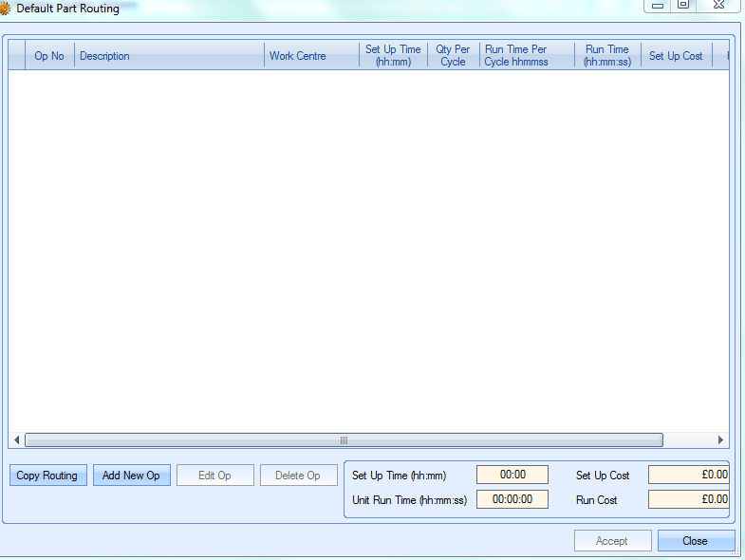
Task: Sort by Op No column header
Action: (x=49, y=56)
